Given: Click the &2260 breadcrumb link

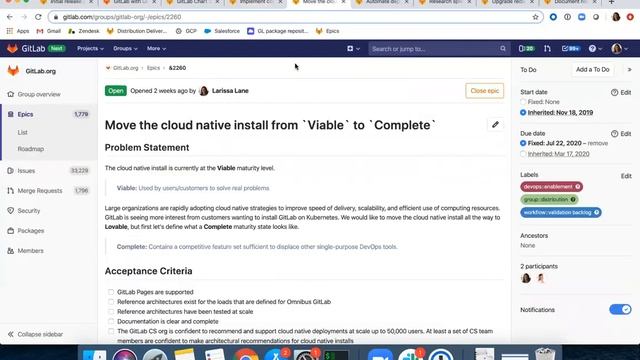Looking at the screenshot, I should [177, 68].
